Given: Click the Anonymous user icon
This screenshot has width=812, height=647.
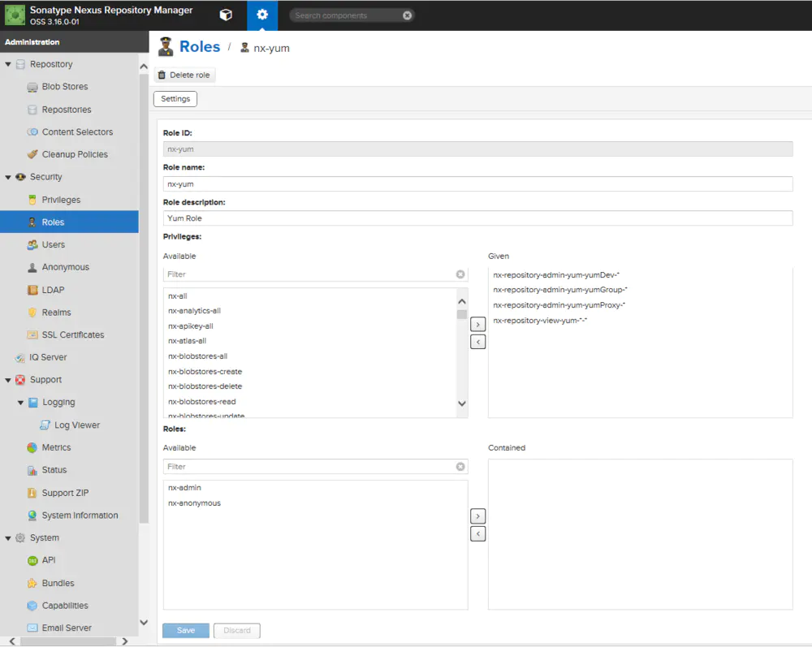Looking at the screenshot, I should point(32,267).
